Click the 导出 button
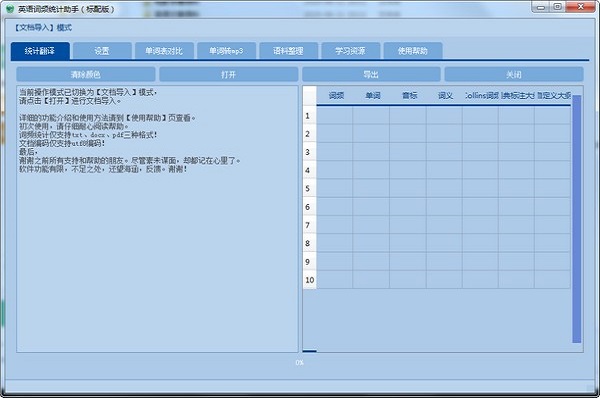This screenshot has width=600, height=398. [371, 74]
